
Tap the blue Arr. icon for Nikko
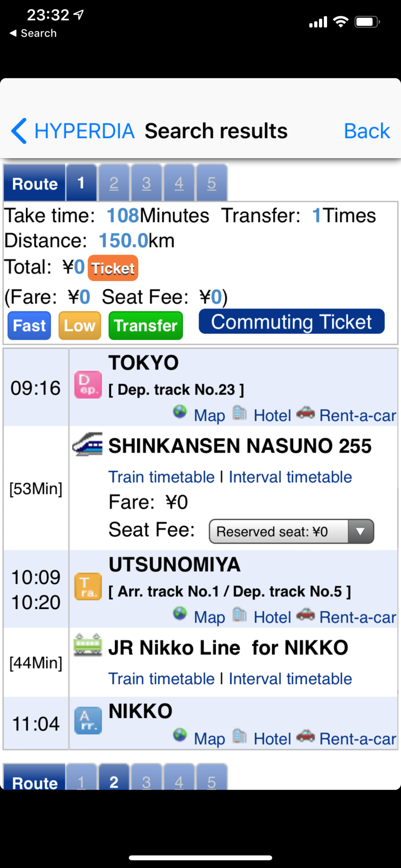(88, 720)
